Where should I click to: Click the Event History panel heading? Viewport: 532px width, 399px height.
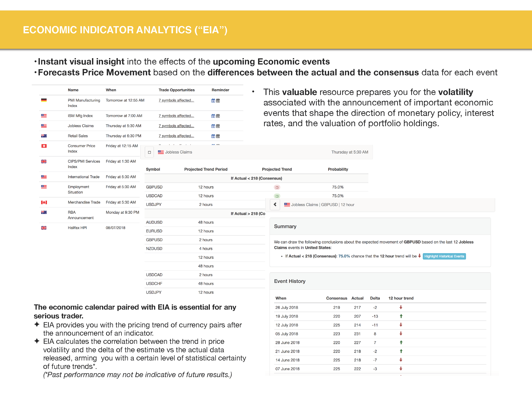(290, 281)
